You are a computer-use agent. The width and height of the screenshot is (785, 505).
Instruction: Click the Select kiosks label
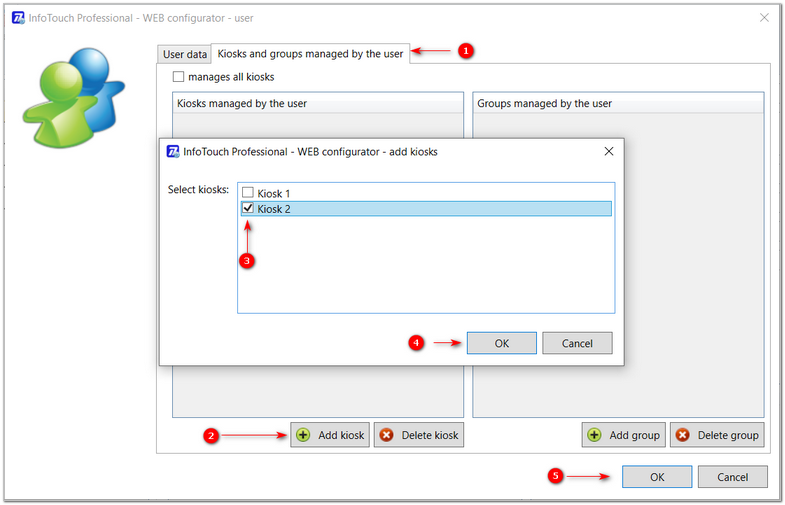198,190
